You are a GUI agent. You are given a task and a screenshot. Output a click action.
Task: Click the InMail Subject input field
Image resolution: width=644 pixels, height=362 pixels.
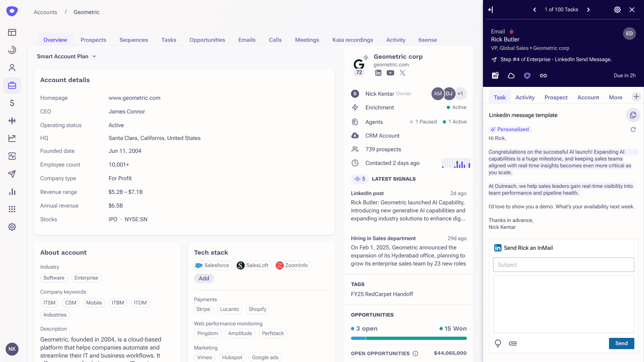[x=563, y=265]
